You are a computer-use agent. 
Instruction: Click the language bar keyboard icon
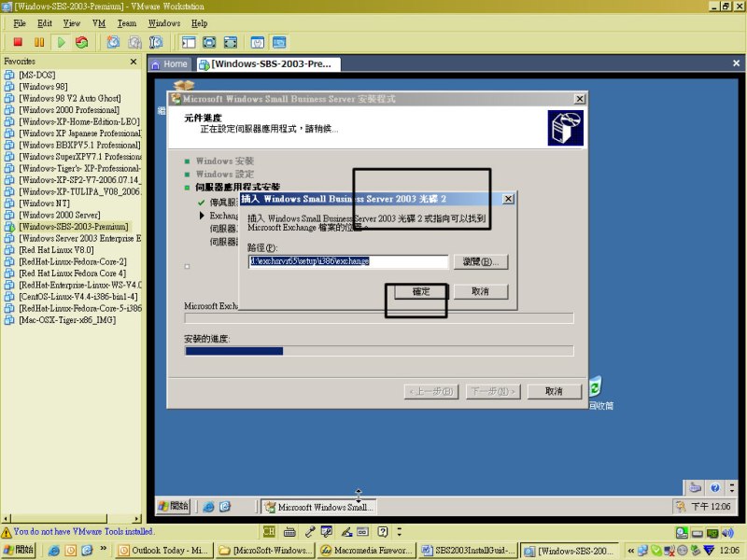289,531
